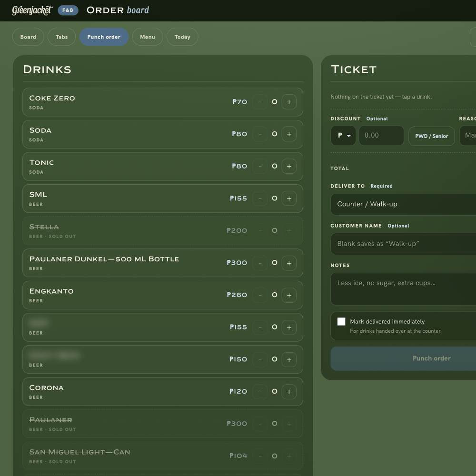Select the Paulaner Dunkel—500 ML Bottle name
This screenshot has height=476, width=476.
point(104,259)
